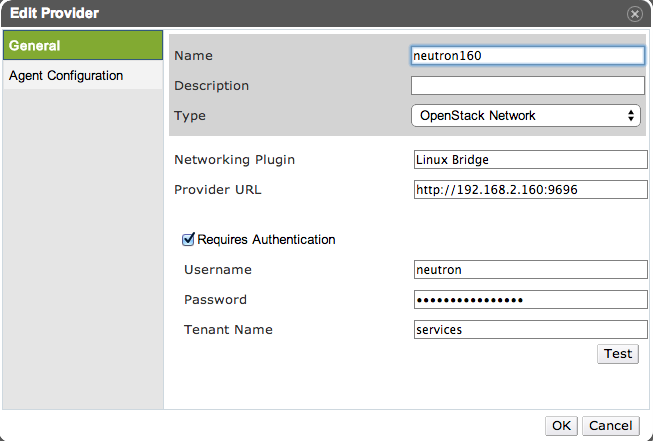Click the Type label
653x441 pixels.
[x=190, y=115]
